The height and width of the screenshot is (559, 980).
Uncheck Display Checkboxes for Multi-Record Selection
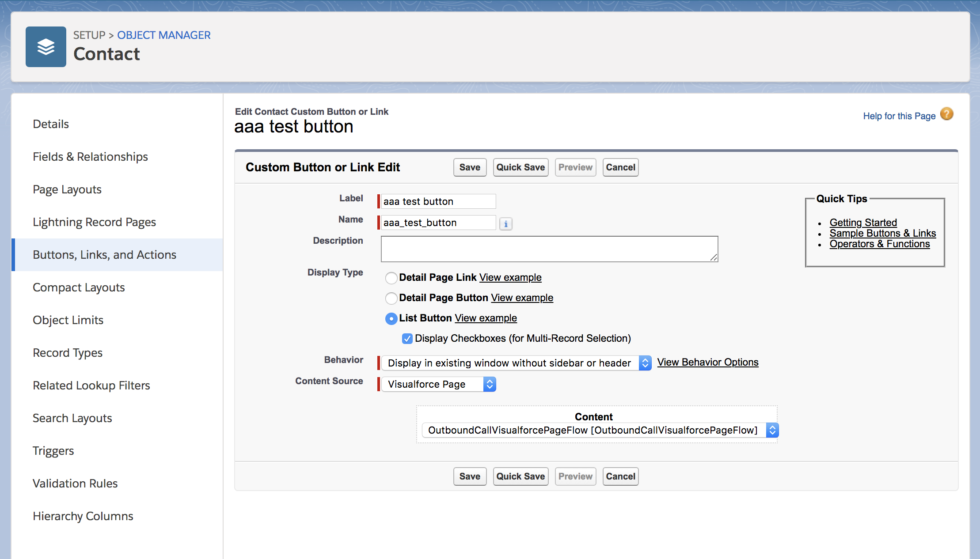(x=407, y=339)
